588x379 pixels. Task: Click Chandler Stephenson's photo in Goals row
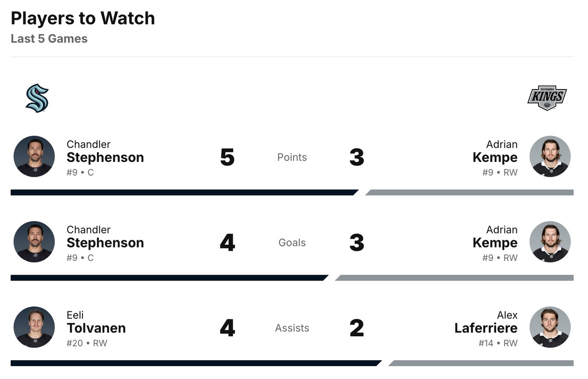tap(34, 242)
